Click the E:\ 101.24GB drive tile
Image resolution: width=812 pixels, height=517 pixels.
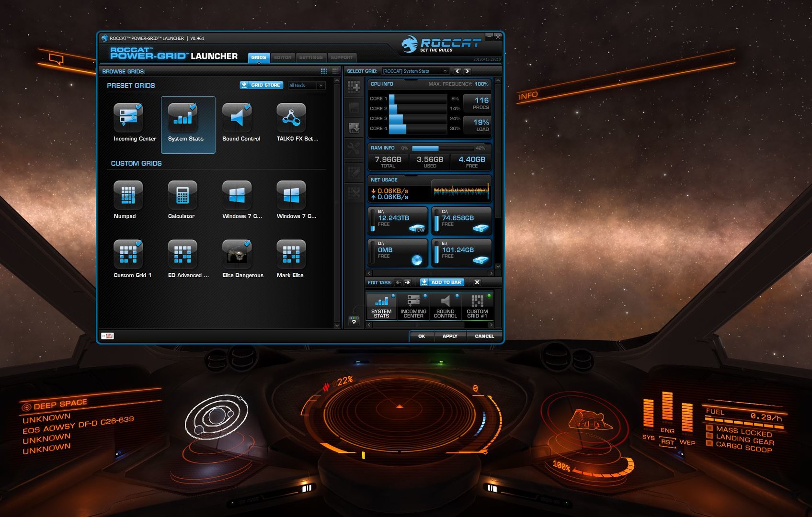(x=461, y=252)
